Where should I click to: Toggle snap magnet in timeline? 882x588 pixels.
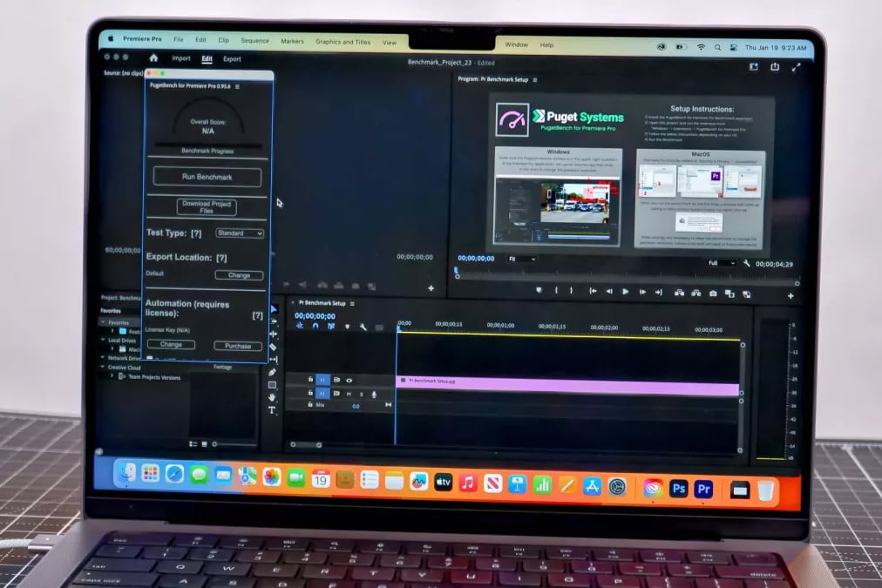(x=315, y=326)
